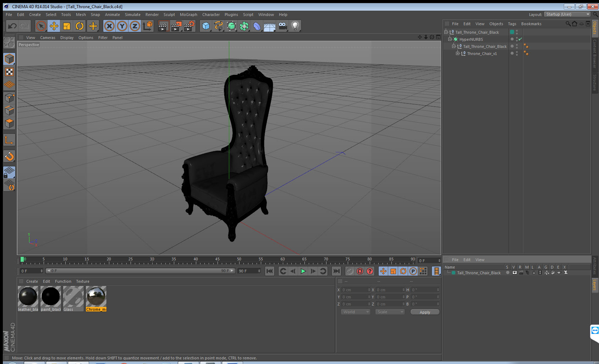Click Render to Picture Viewer icon
Screen dimensions: 599x364
pyautogui.click(x=176, y=26)
